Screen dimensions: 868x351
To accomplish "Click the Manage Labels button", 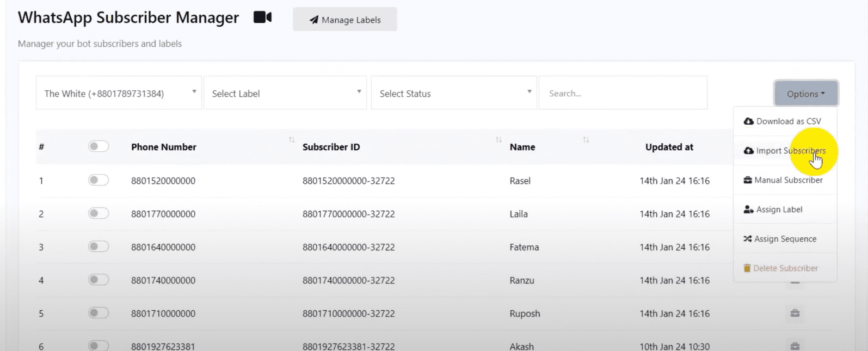I will 345,20.
